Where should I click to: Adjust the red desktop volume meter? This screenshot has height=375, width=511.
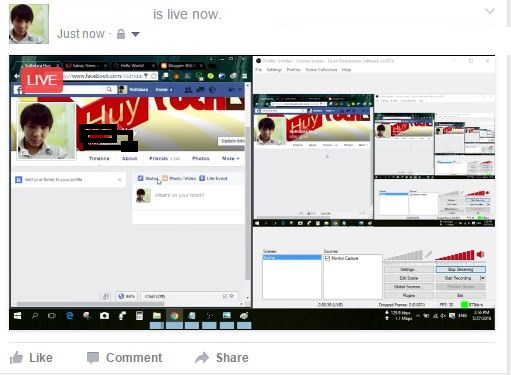[x=455, y=255]
